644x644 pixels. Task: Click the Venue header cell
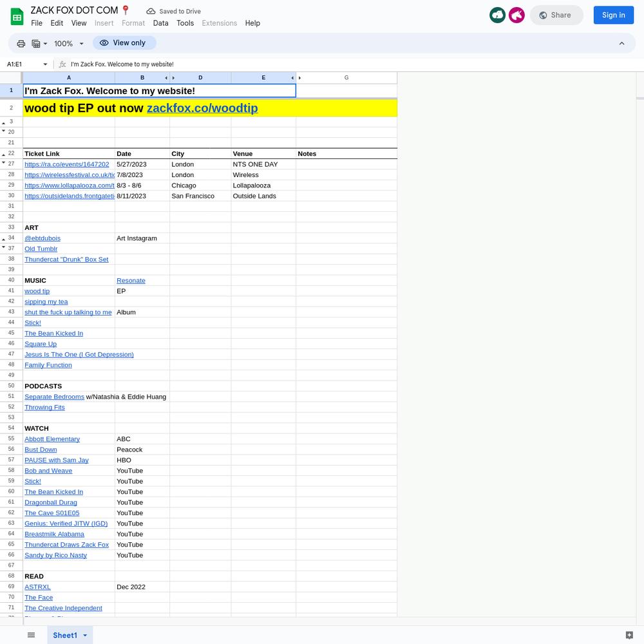coord(263,154)
